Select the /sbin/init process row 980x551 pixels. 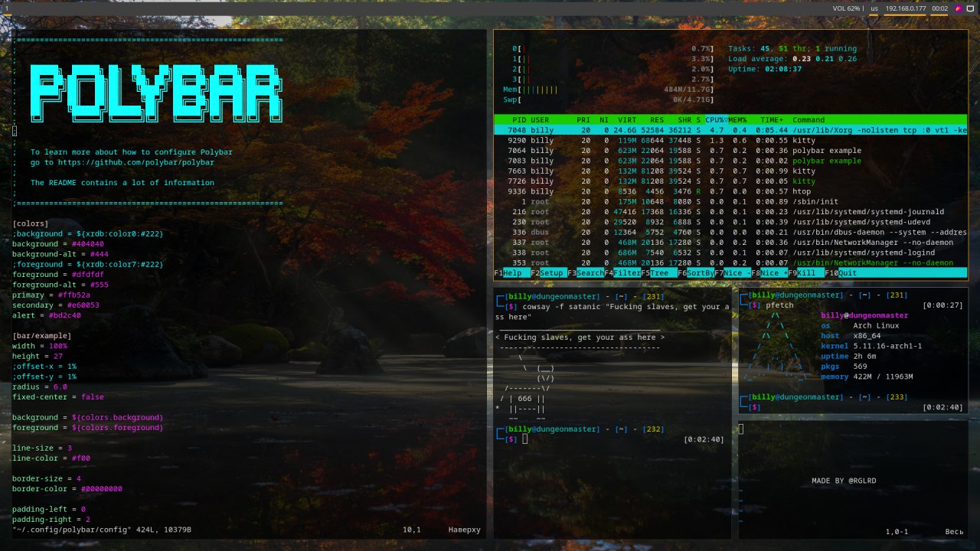pyautogui.click(x=730, y=202)
